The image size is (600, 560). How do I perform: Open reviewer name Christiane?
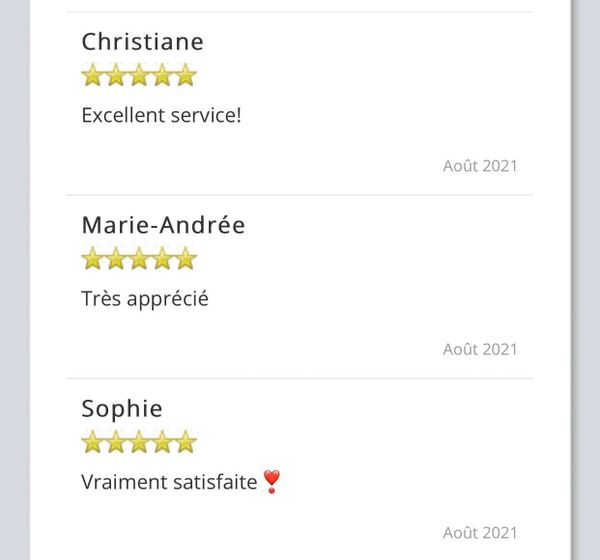[x=142, y=42]
